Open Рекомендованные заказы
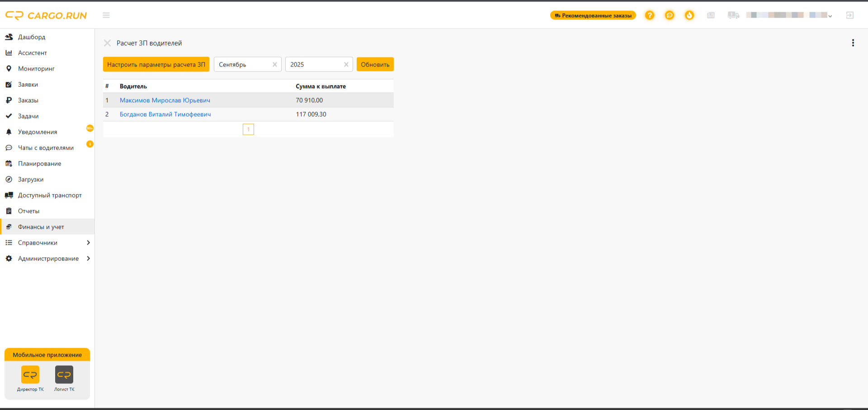This screenshot has height=410, width=868. point(593,15)
